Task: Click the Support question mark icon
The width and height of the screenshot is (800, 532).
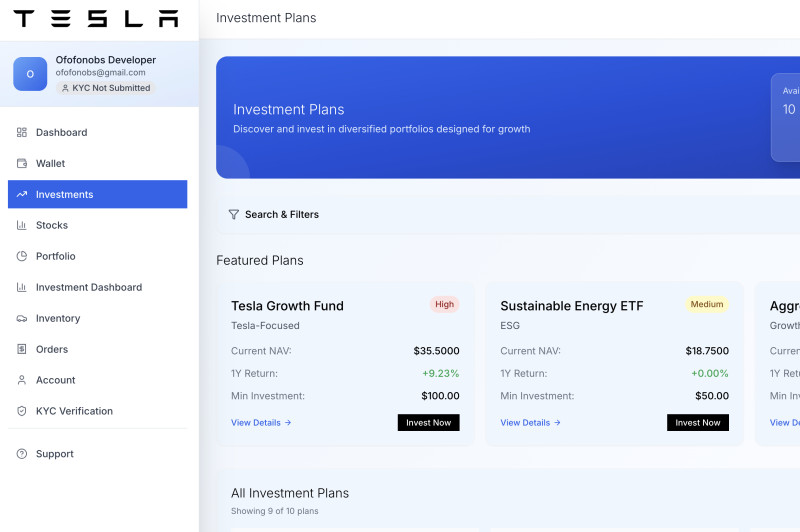Action: pyautogui.click(x=22, y=455)
